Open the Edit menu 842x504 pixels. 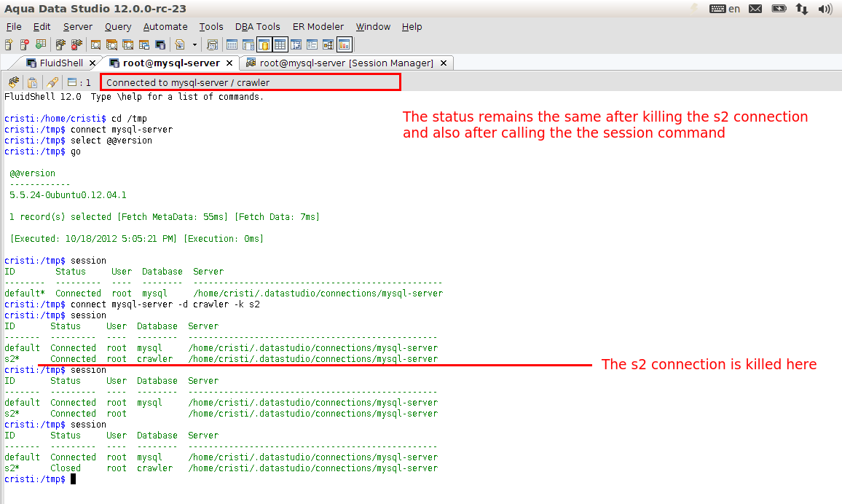click(x=42, y=27)
